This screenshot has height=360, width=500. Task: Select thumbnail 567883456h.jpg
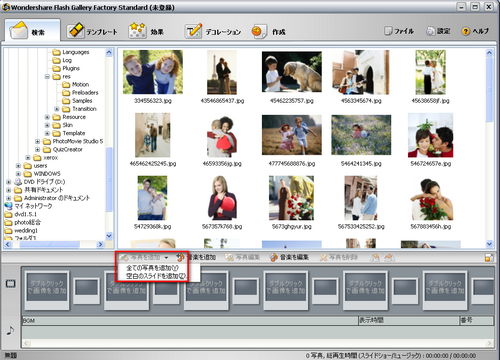[431, 199]
